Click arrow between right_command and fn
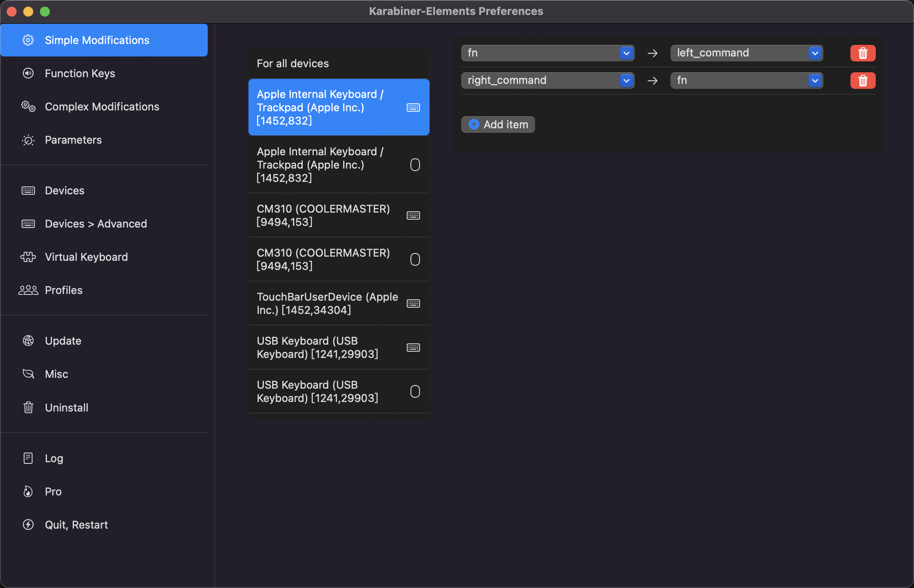This screenshot has height=588, width=914. [653, 81]
